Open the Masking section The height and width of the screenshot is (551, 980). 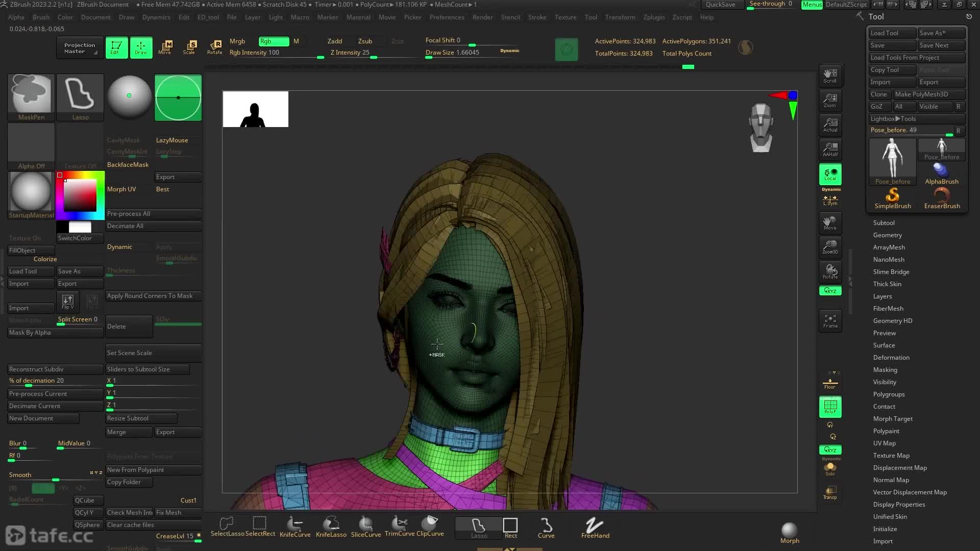885,369
